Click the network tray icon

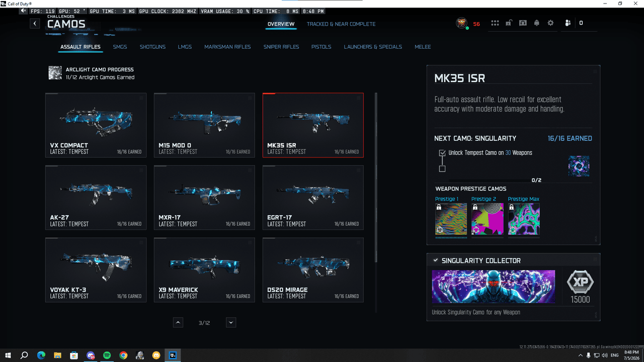(x=596, y=355)
